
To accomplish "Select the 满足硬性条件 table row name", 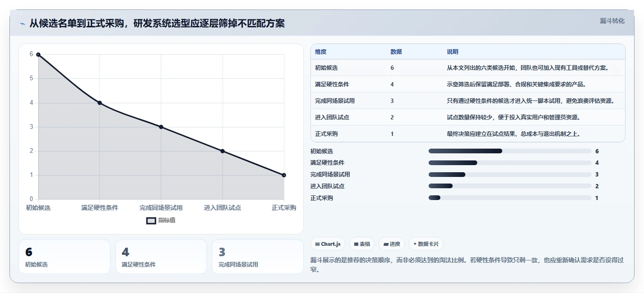I will click(332, 84).
